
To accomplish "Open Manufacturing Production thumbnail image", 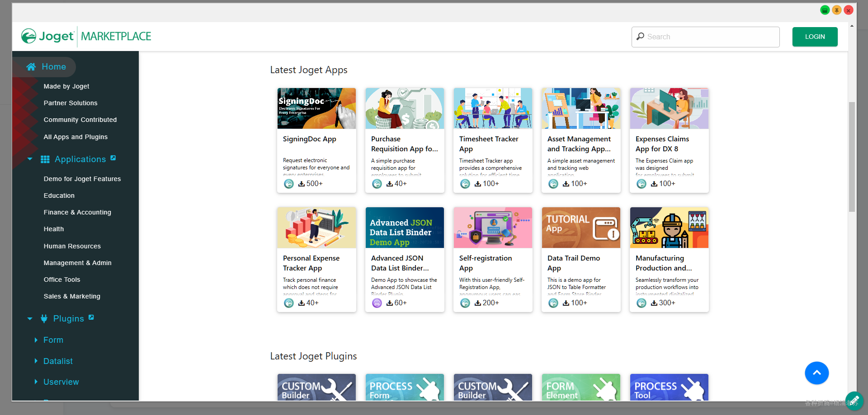I will coord(669,228).
